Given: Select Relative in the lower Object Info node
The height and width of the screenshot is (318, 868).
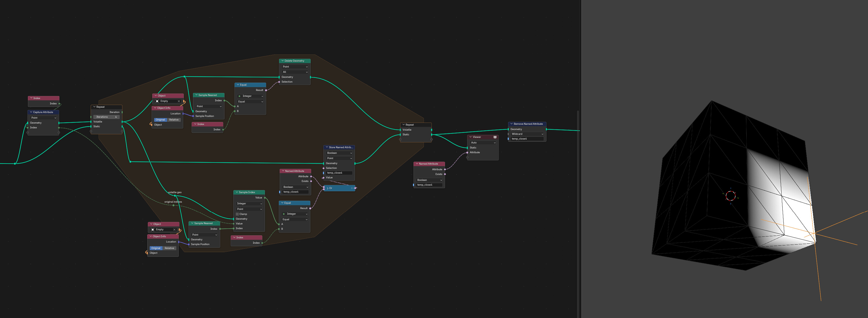Looking at the screenshot, I should pos(170,248).
